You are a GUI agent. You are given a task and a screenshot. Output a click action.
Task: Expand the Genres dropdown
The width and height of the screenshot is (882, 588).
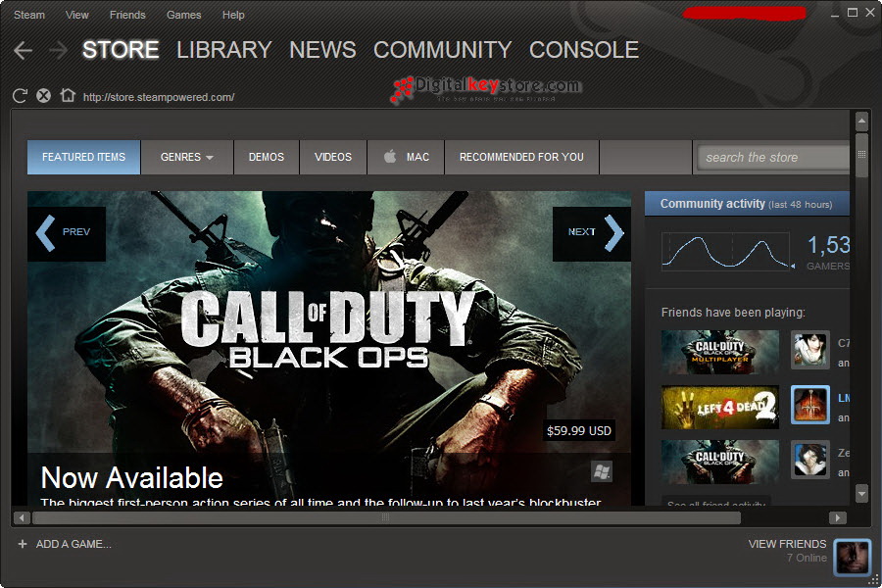pos(187,157)
